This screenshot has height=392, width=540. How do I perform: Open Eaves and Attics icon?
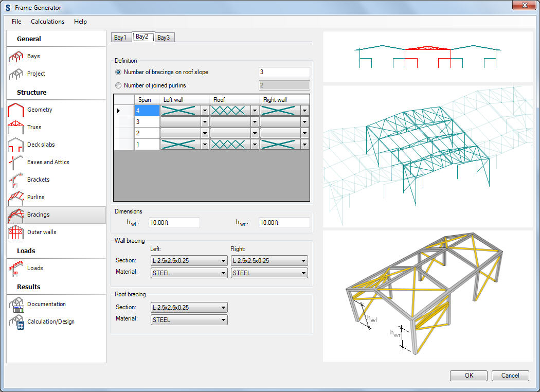click(x=16, y=162)
